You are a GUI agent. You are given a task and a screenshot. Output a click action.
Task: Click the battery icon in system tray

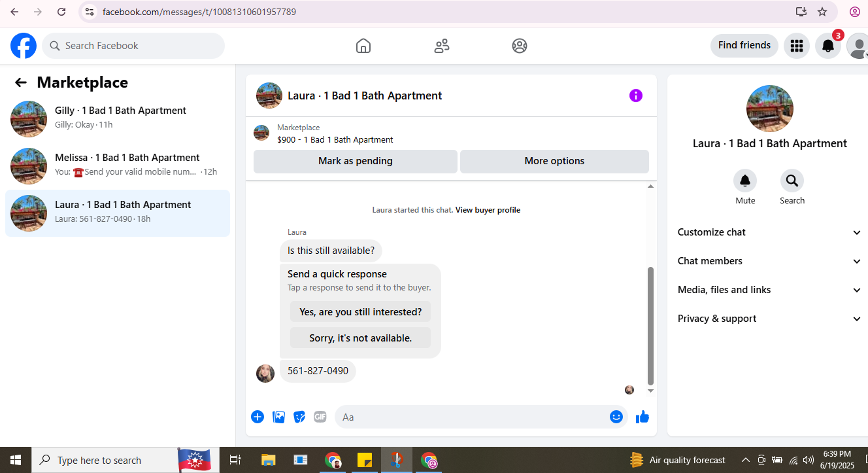pyautogui.click(x=777, y=460)
